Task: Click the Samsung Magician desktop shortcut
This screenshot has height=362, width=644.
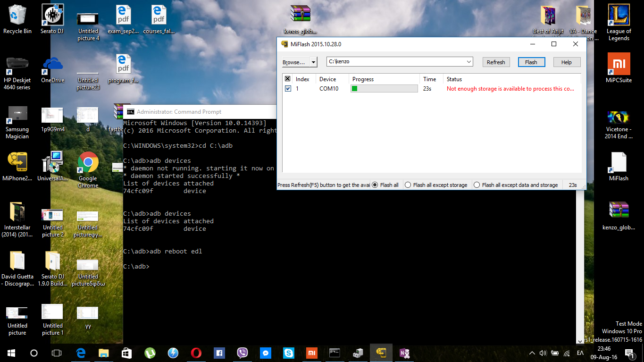Action: coord(17,122)
